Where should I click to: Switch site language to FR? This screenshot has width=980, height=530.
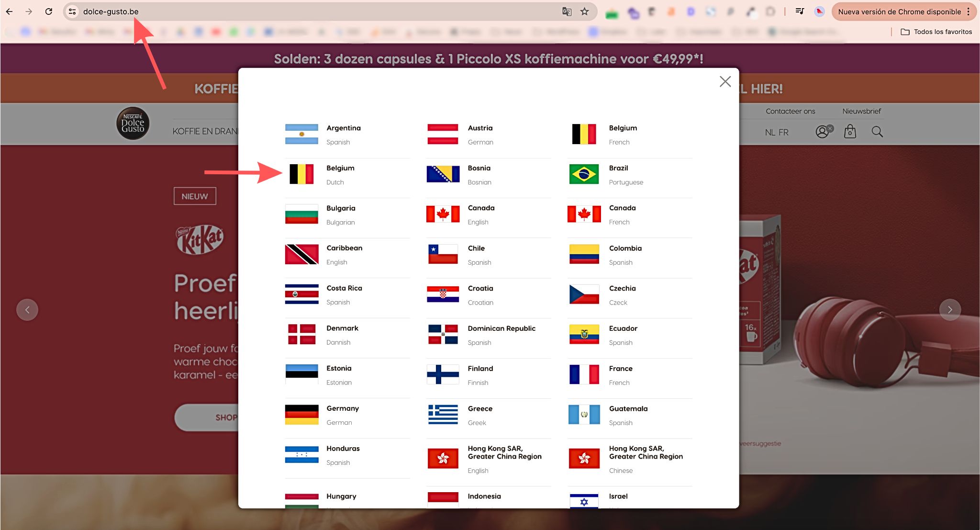tap(783, 132)
